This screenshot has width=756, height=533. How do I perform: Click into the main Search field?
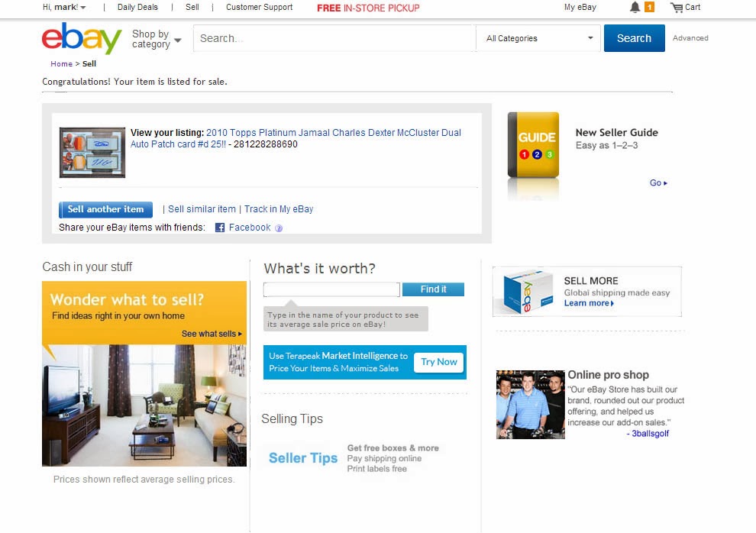(x=334, y=38)
